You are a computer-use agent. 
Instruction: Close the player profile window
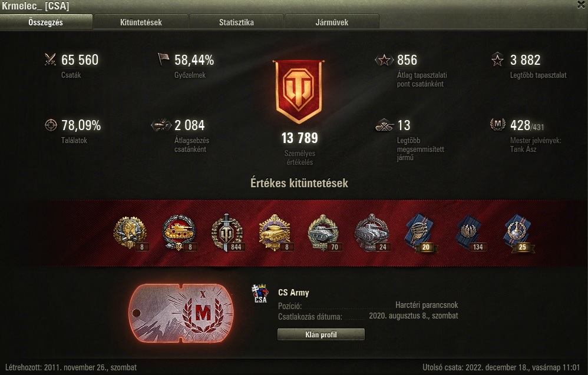pos(582,5)
